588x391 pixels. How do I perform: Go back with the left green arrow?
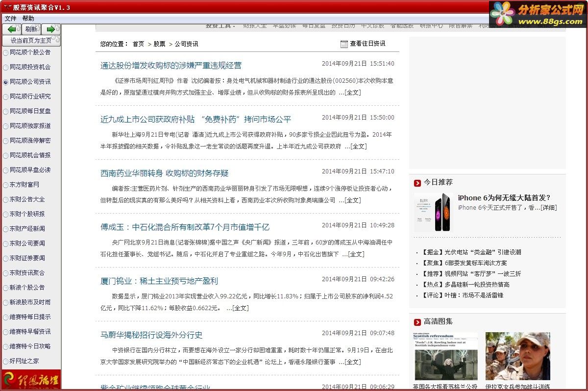(x=12, y=29)
